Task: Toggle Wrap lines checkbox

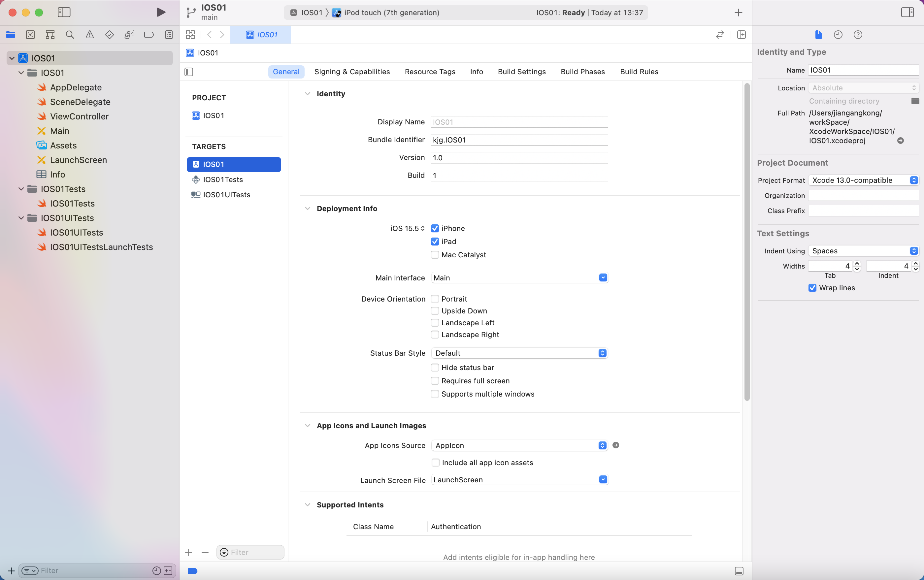Action: click(812, 288)
